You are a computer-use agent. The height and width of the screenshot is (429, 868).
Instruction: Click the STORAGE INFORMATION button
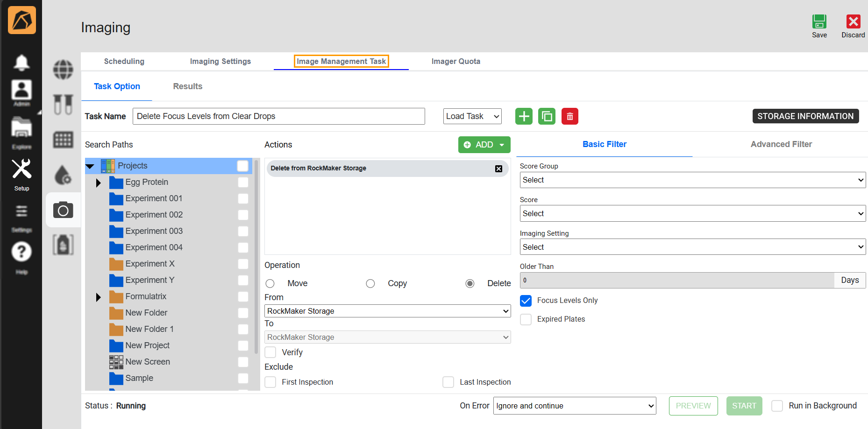click(x=805, y=116)
